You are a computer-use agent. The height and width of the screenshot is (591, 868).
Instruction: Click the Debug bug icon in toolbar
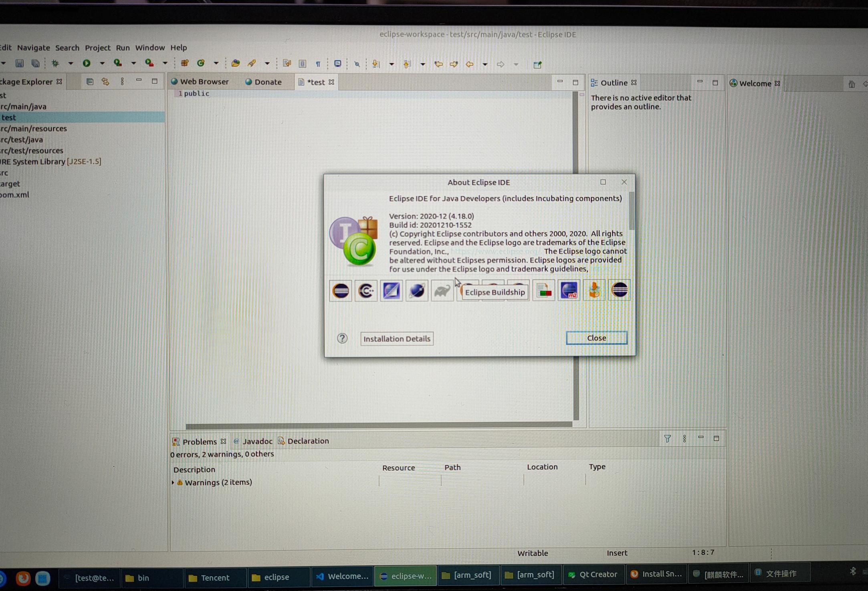coord(55,63)
